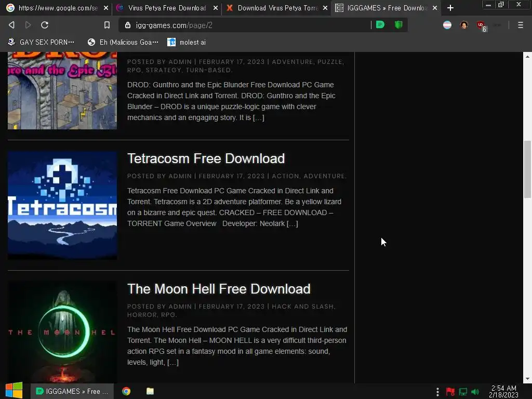The height and width of the screenshot is (399, 532).
Task: Open the DROD Gunthro game thumbnail
Action: [62, 90]
